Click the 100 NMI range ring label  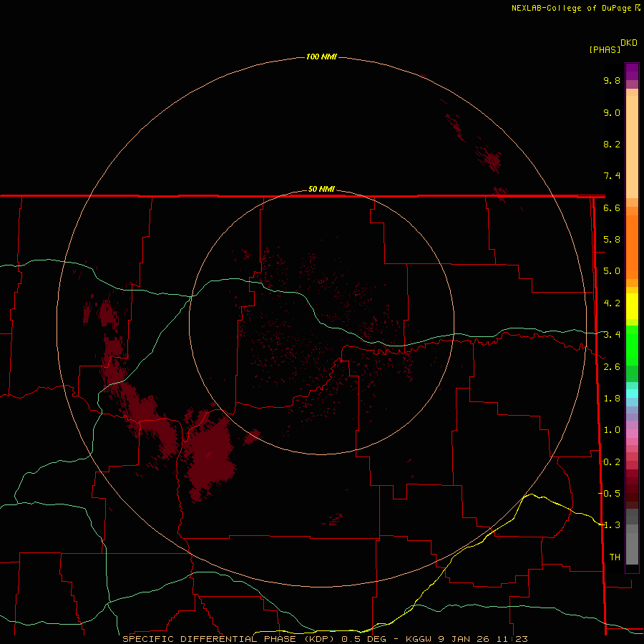coord(321,57)
